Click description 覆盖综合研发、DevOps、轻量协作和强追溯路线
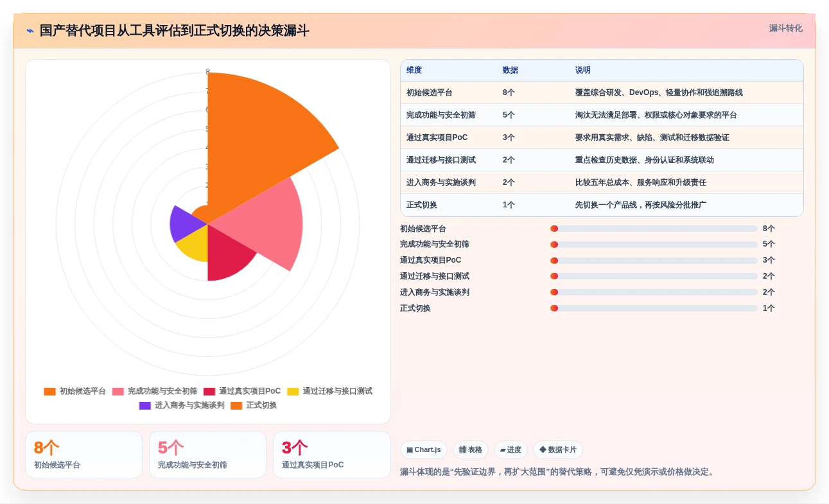Viewport: 829px width, 504px height. pos(659,92)
